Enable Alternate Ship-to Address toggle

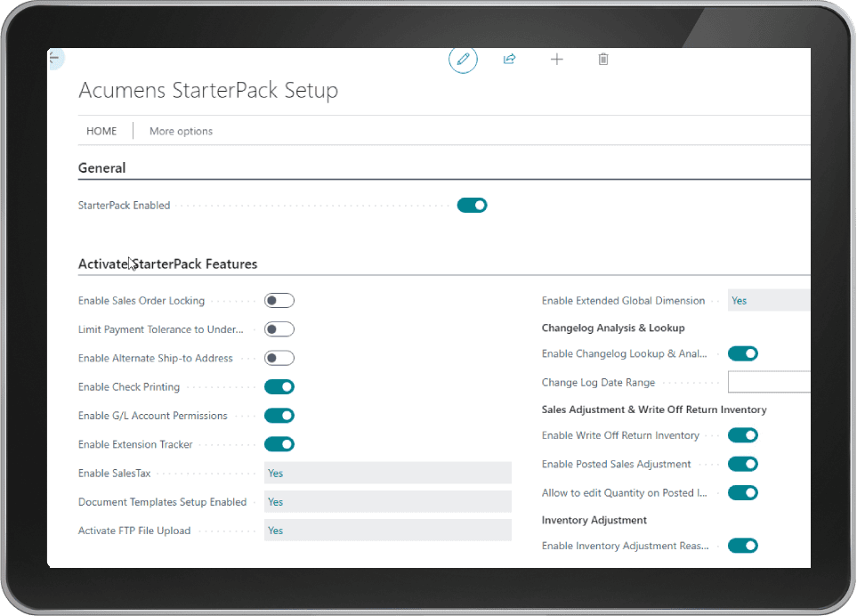[x=279, y=358]
